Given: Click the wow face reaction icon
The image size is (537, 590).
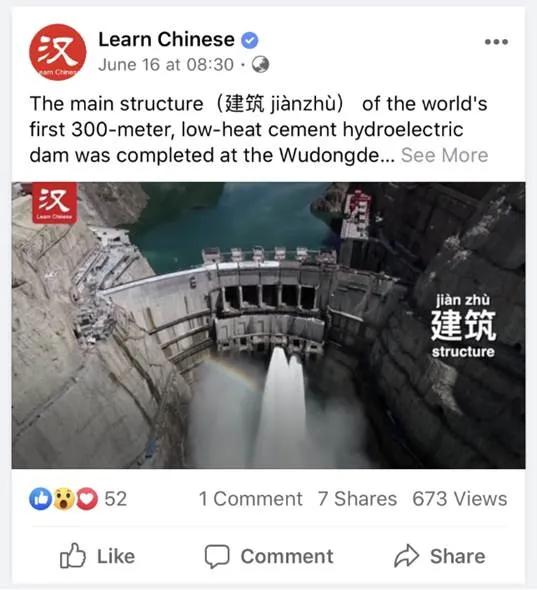Looking at the screenshot, I should [x=64, y=499].
